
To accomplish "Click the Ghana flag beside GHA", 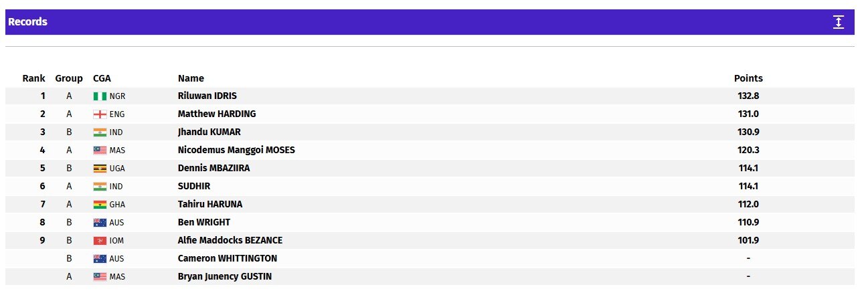I will point(100,205).
